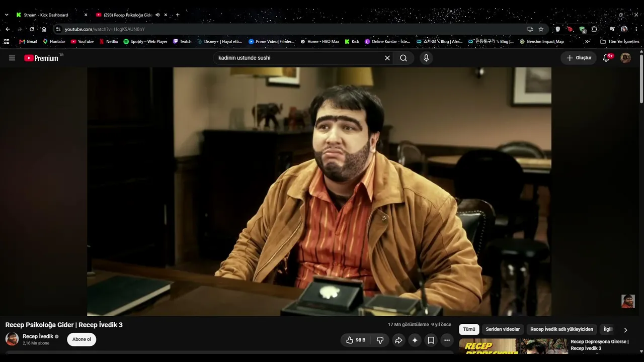Save the video with the bookmark icon
The height and width of the screenshot is (362, 644).
click(431, 340)
